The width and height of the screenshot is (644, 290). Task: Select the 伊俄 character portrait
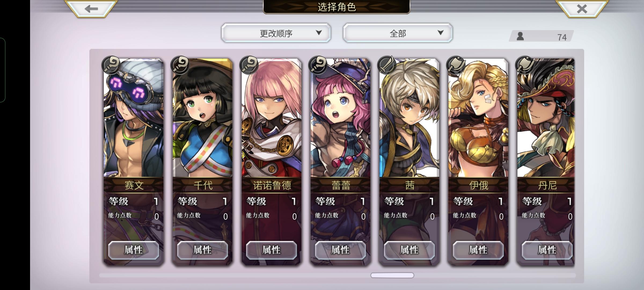coord(478,118)
